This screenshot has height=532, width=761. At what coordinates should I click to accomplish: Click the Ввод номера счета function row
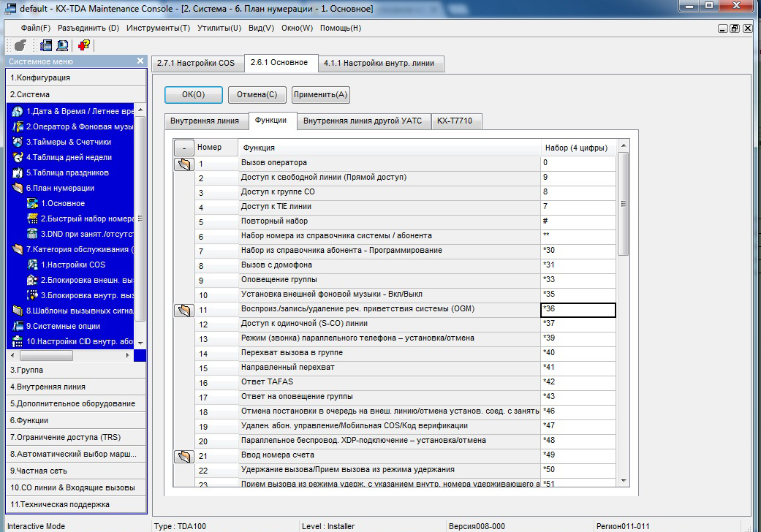pos(389,455)
